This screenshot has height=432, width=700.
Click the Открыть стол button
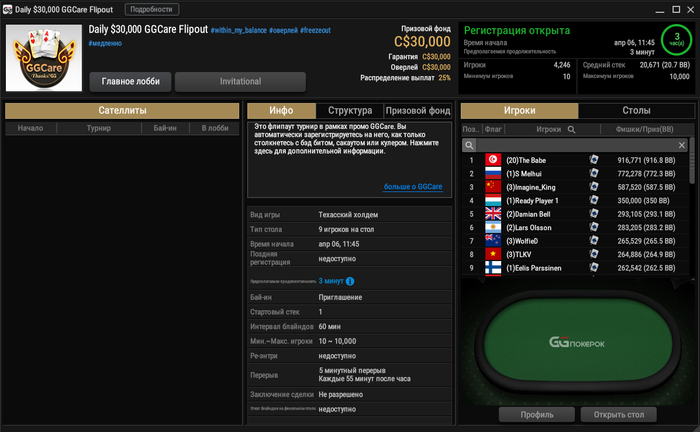[x=618, y=415]
